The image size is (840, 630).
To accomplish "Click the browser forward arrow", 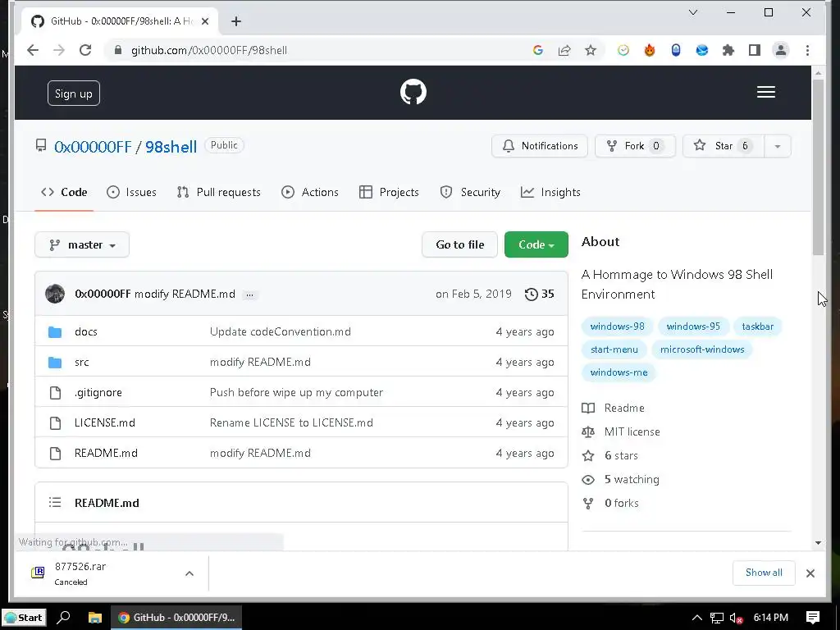I will click(59, 50).
